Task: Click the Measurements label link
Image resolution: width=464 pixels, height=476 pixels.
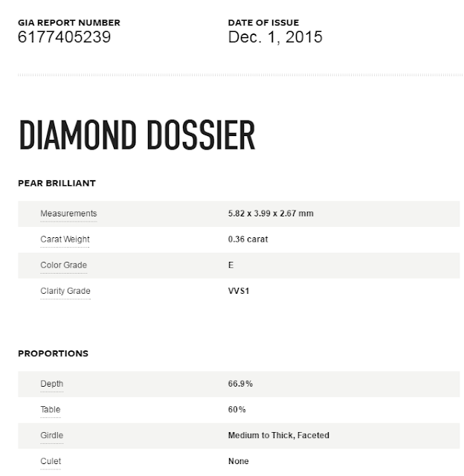Action: tap(68, 213)
